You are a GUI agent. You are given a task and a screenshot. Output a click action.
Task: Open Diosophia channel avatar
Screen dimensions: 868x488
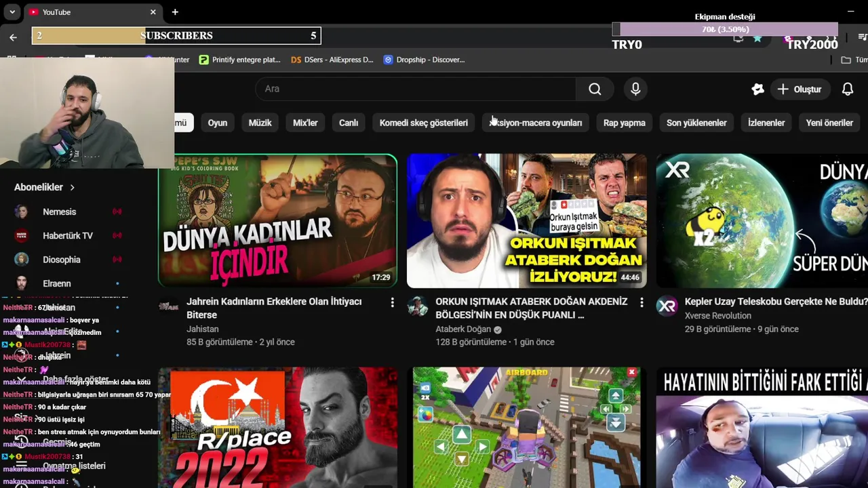22,260
